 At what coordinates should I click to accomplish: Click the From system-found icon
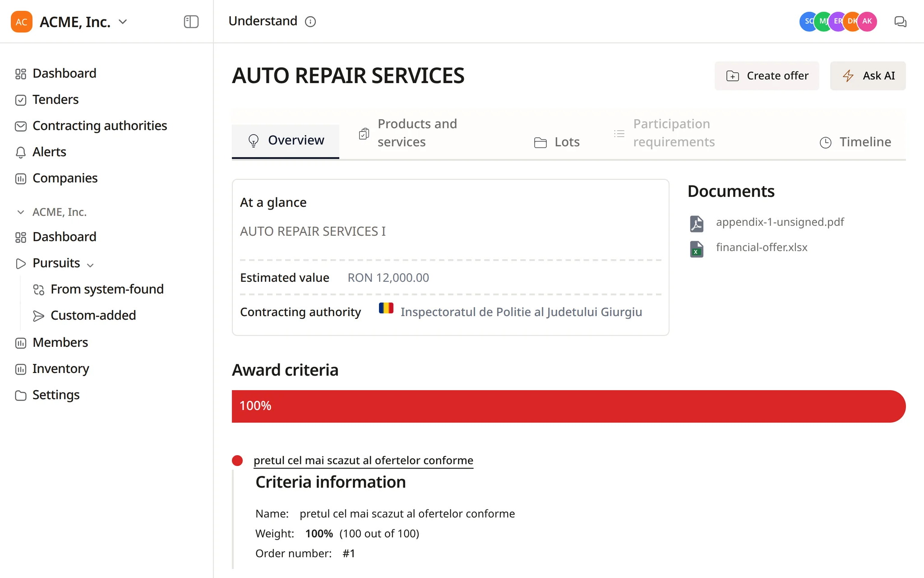coord(39,289)
